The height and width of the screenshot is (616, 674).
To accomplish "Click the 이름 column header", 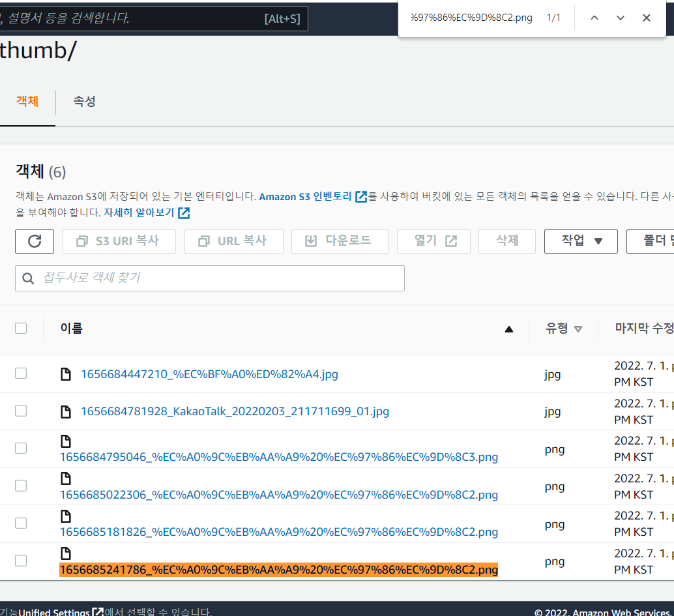I will click(x=71, y=329).
